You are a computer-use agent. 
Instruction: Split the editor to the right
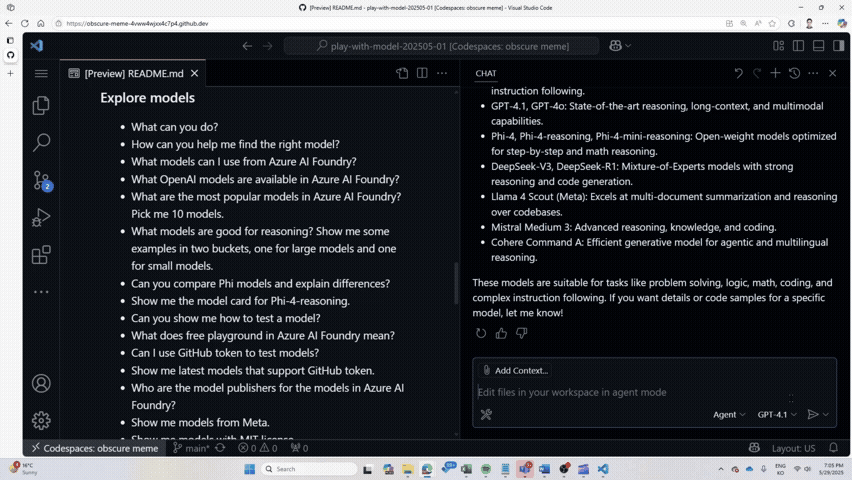[422, 73]
